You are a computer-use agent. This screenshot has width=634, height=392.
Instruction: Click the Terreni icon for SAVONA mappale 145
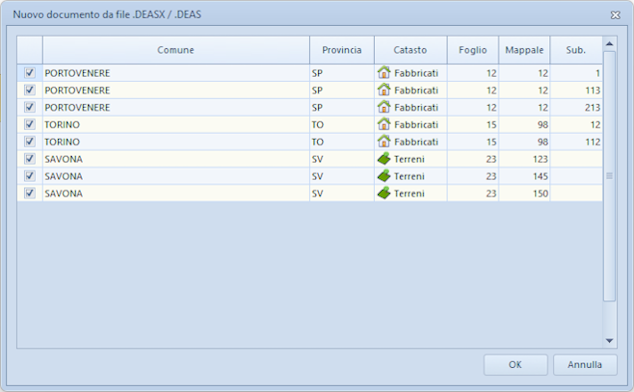(384, 176)
